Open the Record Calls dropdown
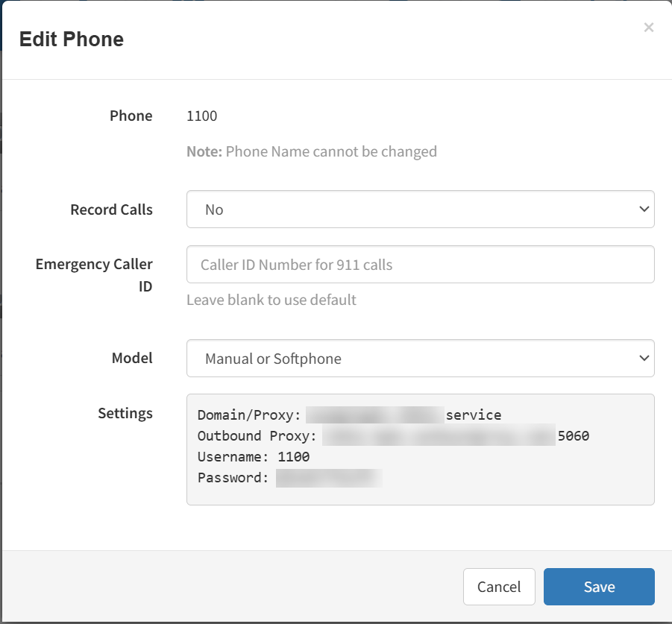Screen dimensions: 672x624 (419, 209)
